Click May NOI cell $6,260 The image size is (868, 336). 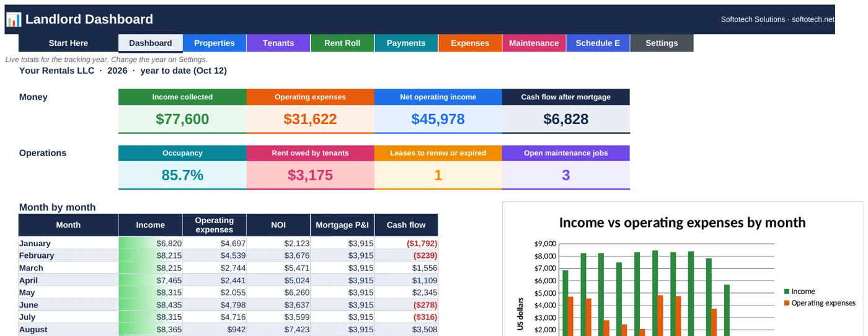(278, 293)
